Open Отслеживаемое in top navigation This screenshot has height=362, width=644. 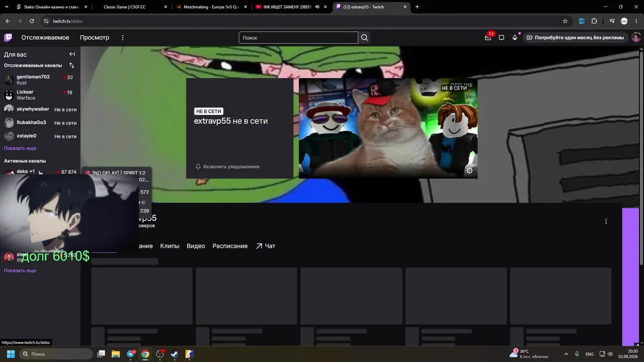(x=45, y=38)
